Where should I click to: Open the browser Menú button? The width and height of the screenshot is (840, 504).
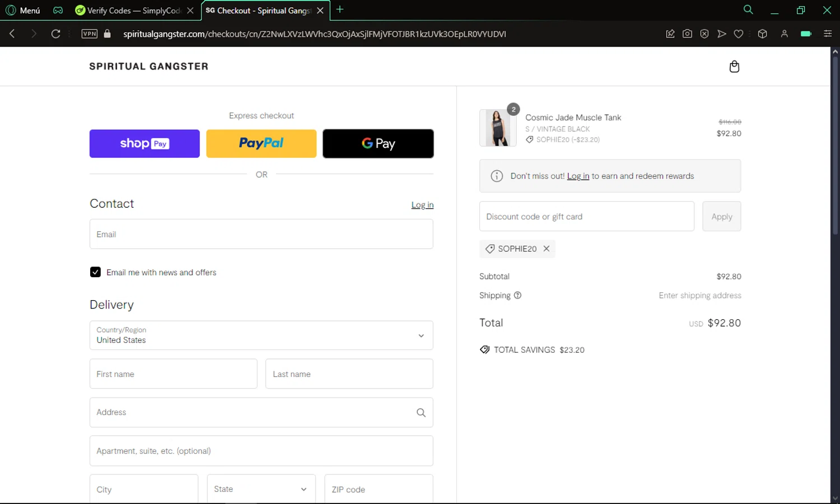point(23,10)
